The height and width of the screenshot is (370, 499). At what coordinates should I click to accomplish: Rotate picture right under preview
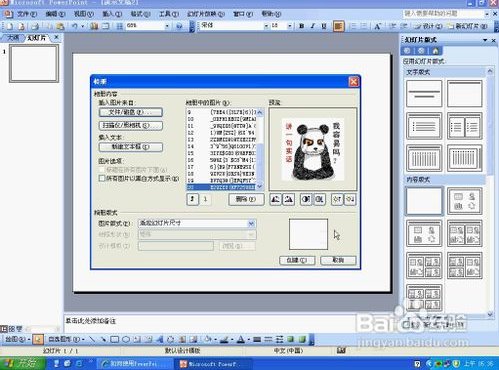288,199
